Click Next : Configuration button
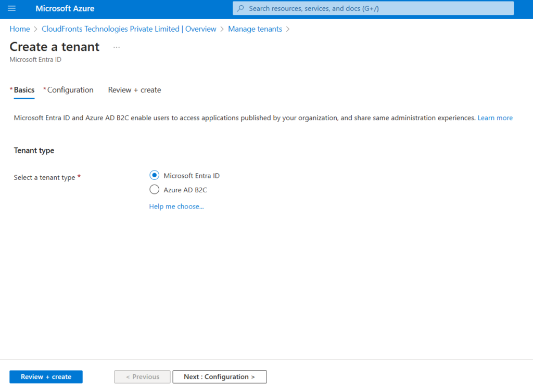 [x=220, y=377]
